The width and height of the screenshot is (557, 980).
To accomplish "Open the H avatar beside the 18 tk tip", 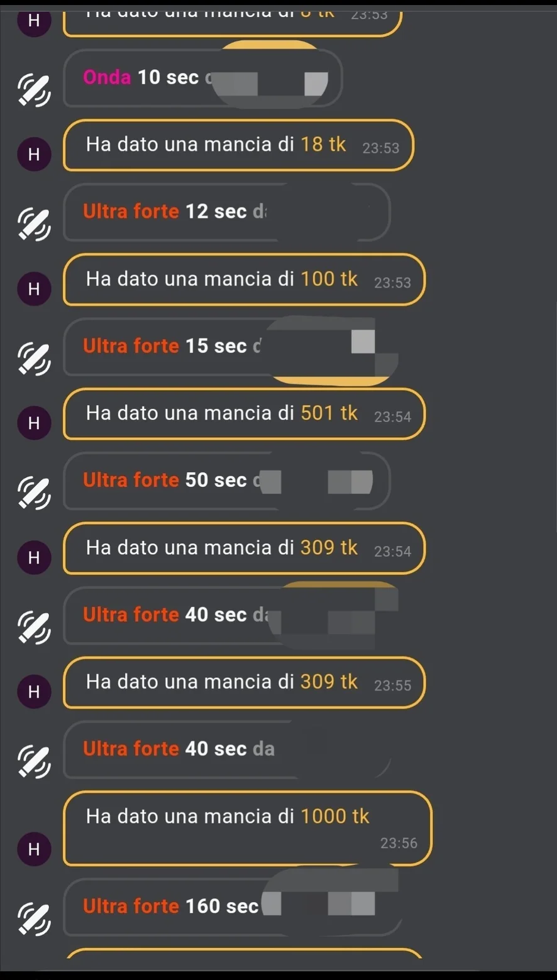I will (34, 154).
